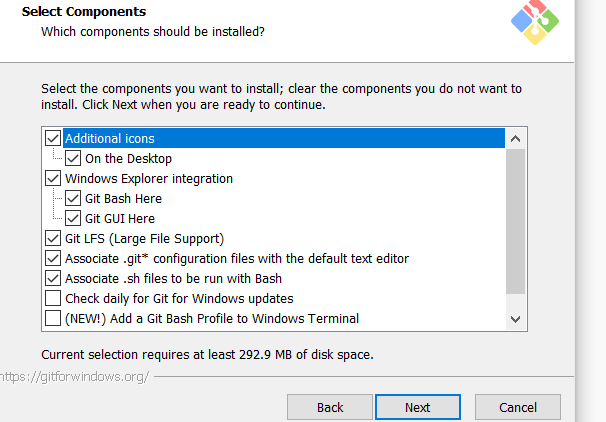The image size is (606, 422).
Task: Select the Additional icons list row
Action: tap(280, 138)
